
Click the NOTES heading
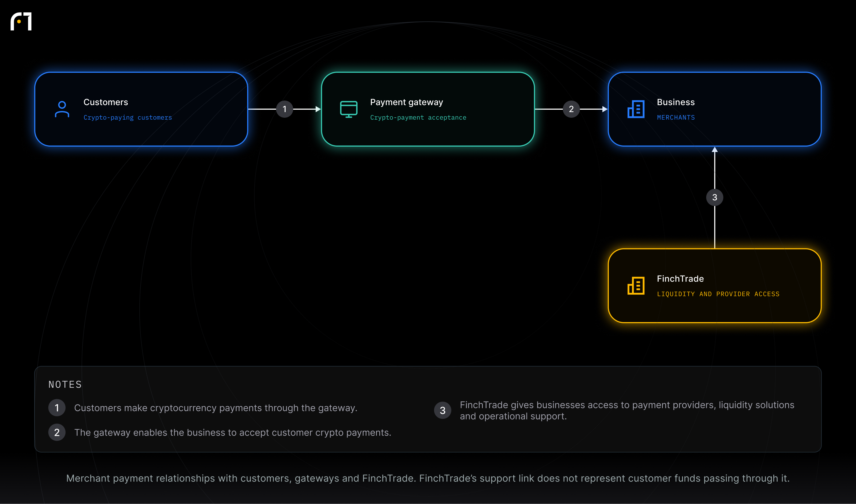click(65, 384)
